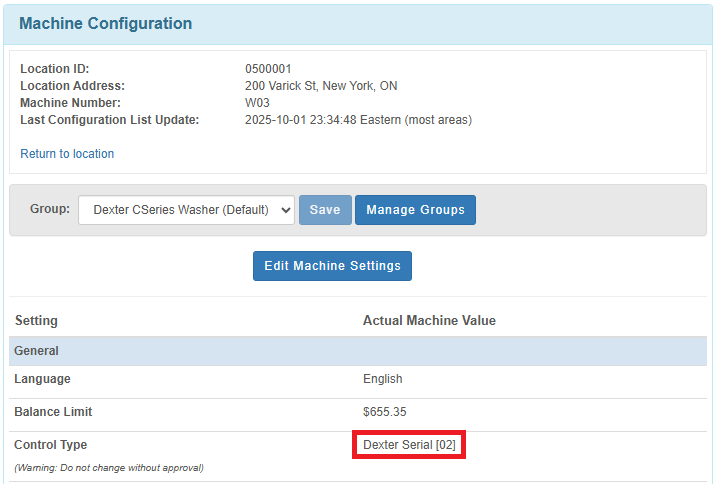Follow the Return to location link

[67, 154]
